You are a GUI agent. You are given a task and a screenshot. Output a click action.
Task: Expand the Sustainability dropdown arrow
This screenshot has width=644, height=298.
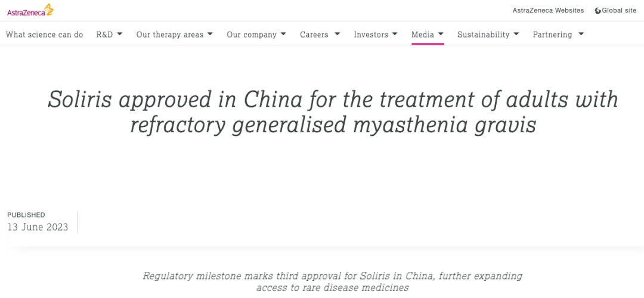pos(516,34)
